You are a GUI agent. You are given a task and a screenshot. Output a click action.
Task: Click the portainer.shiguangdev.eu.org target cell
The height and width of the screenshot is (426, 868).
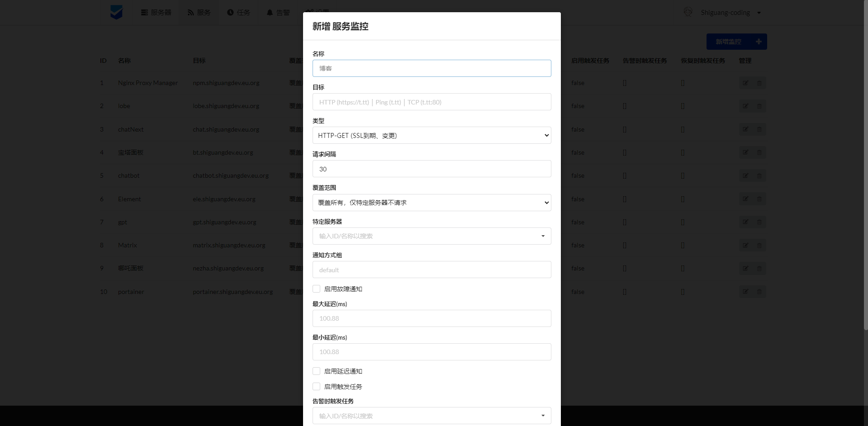[x=233, y=292]
